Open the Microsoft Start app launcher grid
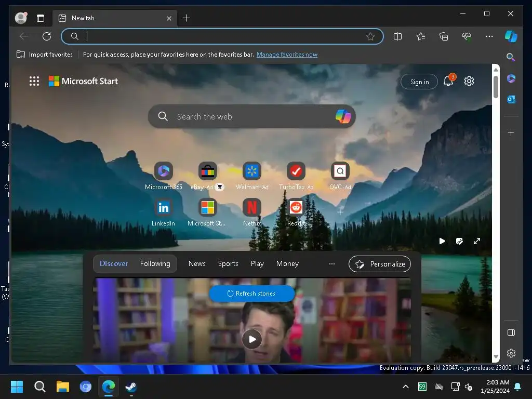Viewport: 532px width, 399px height. pyautogui.click(x=34, y=81)
